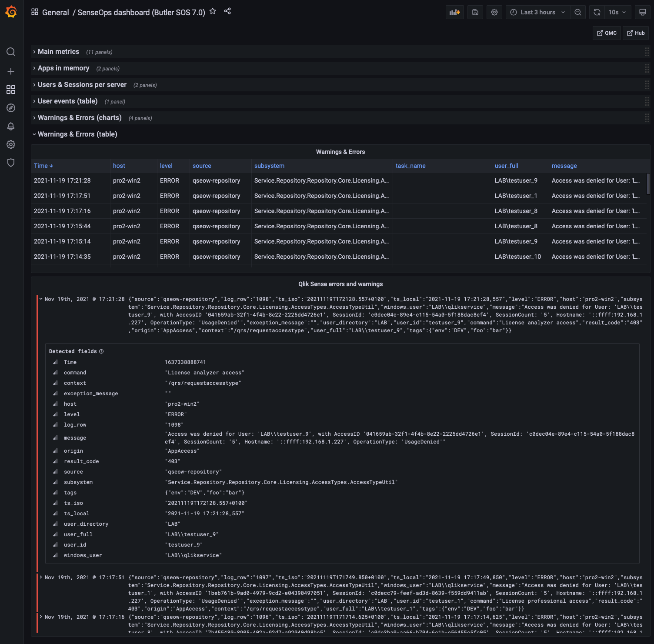Toggle TV mode with the monitor icon

(642, 12)
